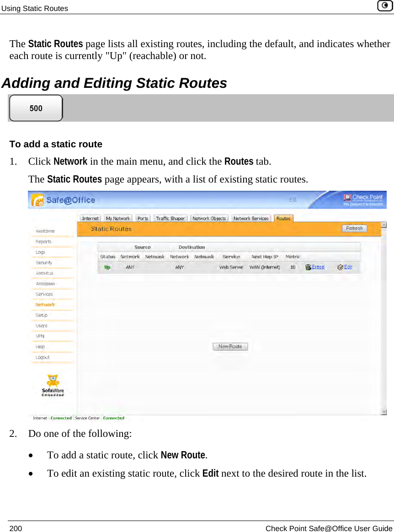Image resolution: width=394 pixels, height=532 pixels.
Task: Open the Network Objects tab
Action: coord(209,219)
